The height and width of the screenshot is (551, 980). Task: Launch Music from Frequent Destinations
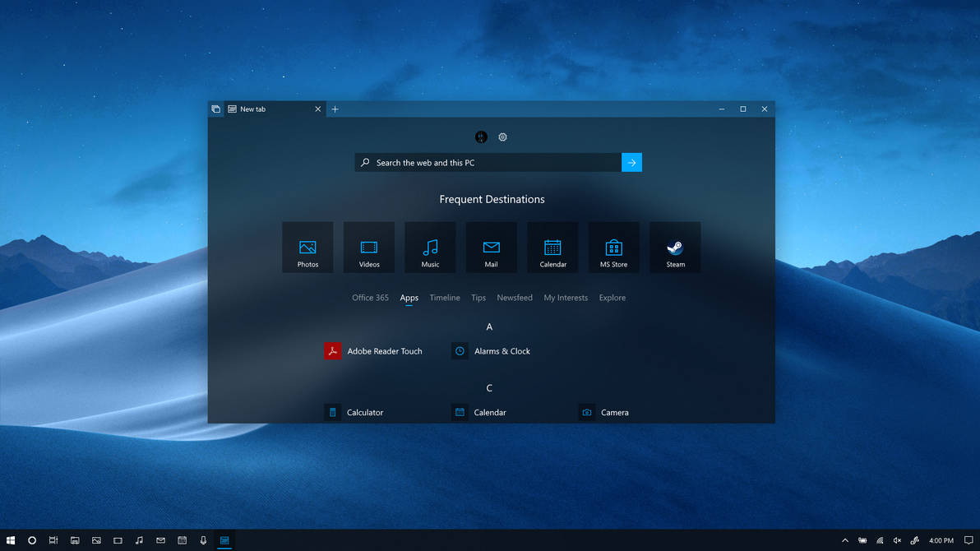430,247
